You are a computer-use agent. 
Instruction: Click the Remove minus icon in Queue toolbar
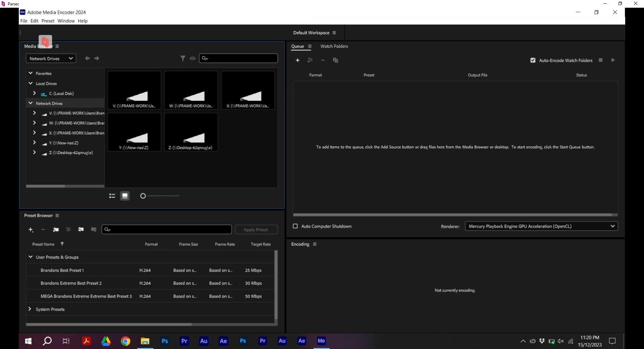pyautogui.click(x=323, y=60)
